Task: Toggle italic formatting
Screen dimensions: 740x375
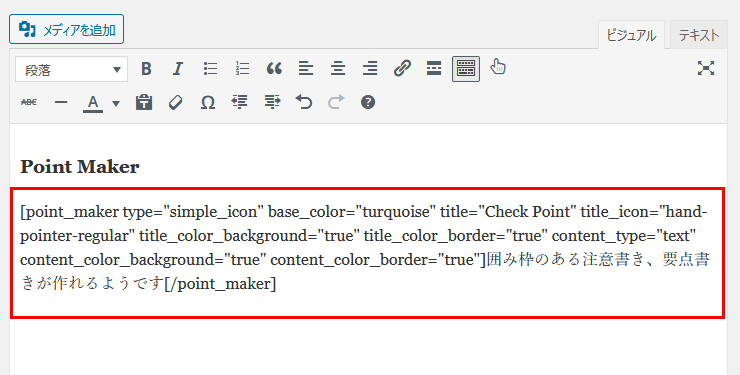Action: (178, 69)
